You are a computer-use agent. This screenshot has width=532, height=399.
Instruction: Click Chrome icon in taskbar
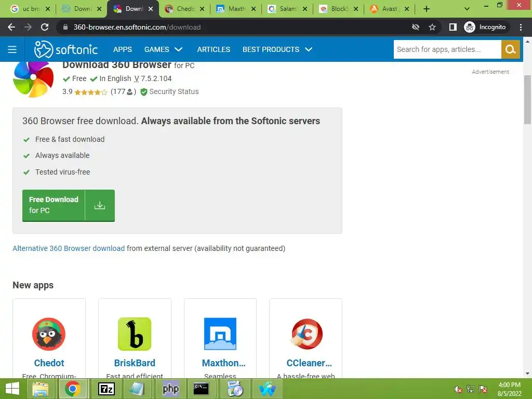pos(73,389)
